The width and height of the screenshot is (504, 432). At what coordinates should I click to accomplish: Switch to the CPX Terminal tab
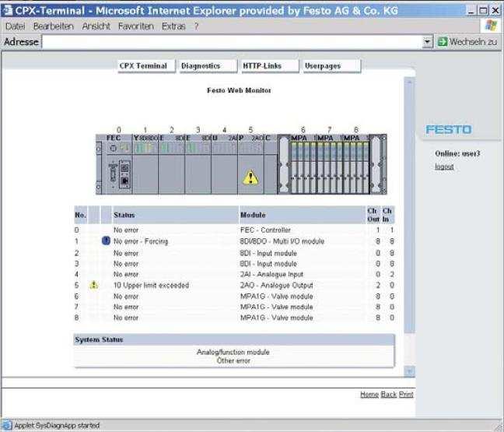(146, 66)
